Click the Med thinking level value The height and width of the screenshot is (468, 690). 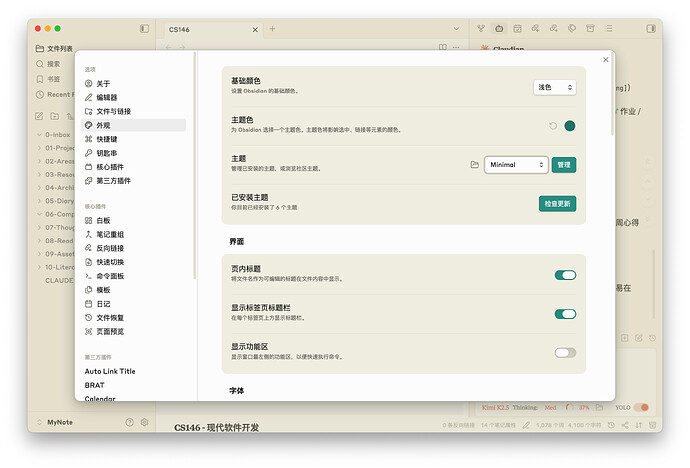click(550, 407)
